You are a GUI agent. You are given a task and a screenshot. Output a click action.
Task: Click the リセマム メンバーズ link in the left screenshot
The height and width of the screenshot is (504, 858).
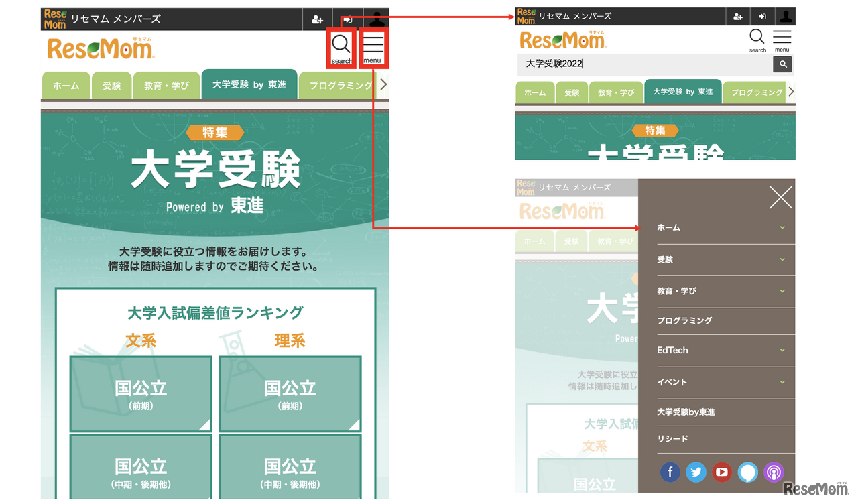[x=115, y=19]
